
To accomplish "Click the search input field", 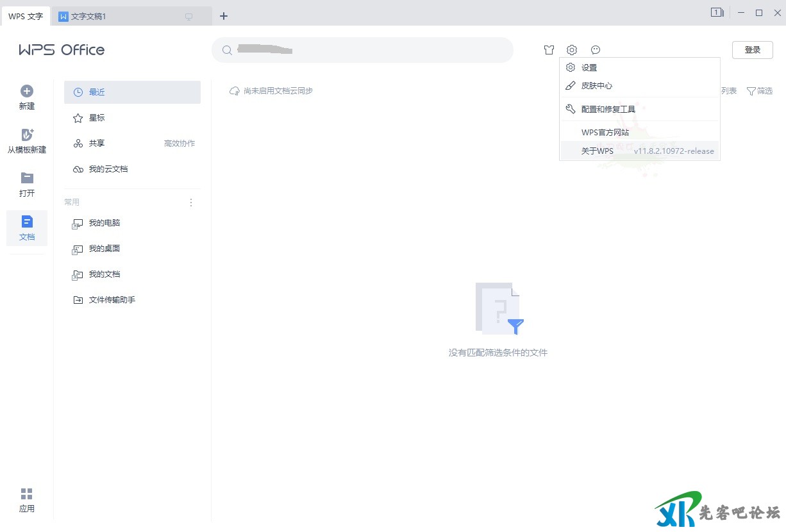I will coord(362,50).
